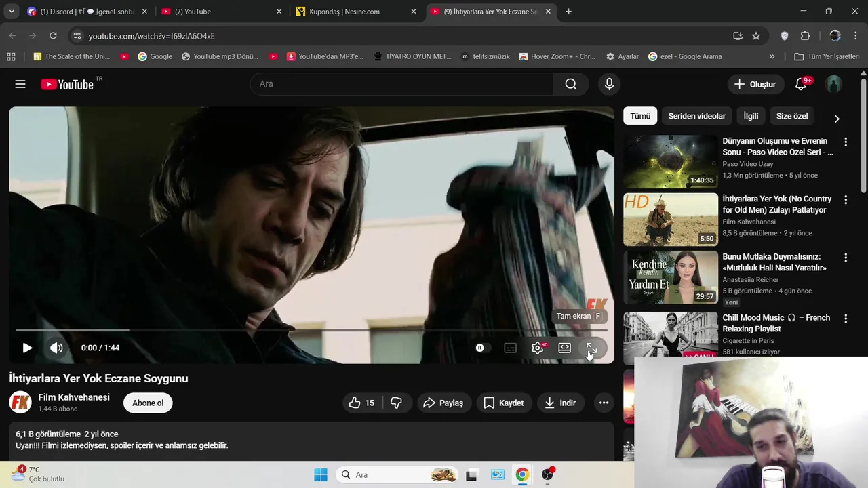
Task: Open Film Kahvehanesi channel avatar
Action: (20, 403)
